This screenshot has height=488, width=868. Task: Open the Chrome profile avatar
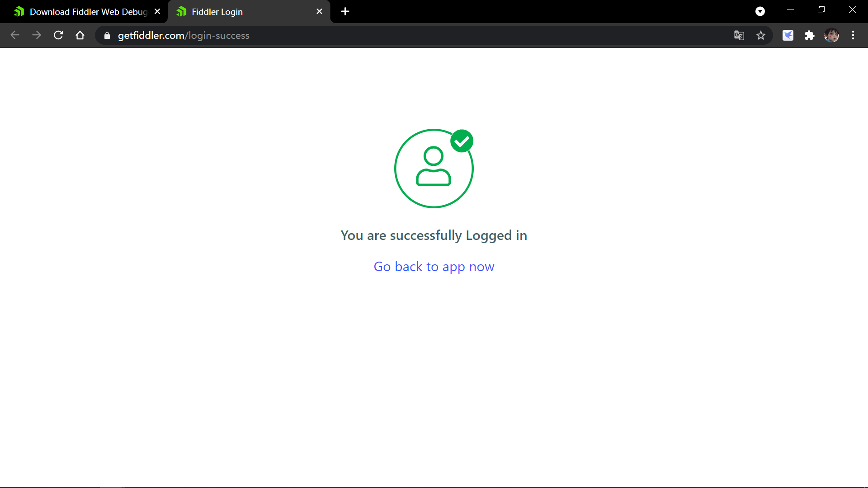tap(831, 35)
